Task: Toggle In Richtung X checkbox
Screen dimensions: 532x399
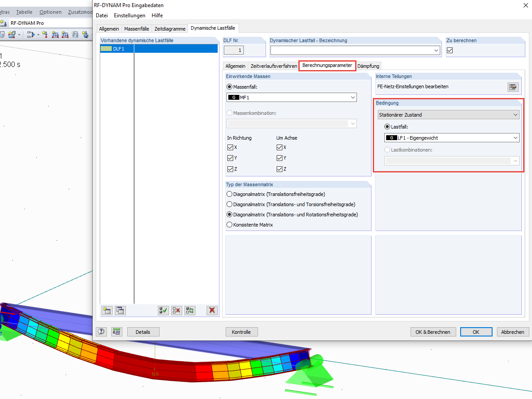Action: (x=230, y=147)
